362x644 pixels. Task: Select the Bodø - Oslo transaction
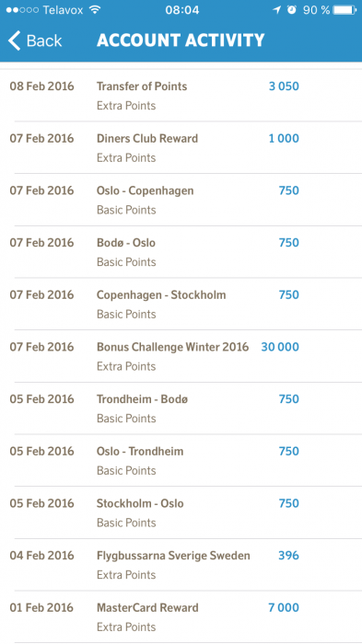pos(181,252)
